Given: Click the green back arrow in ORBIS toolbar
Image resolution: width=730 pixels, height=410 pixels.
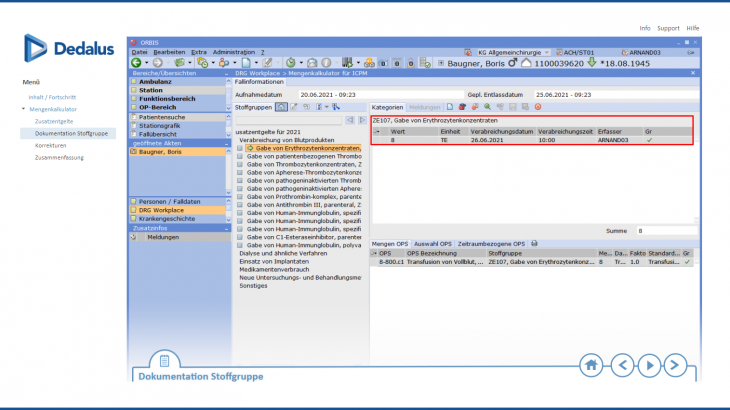Looking at the screenshot, I should click(x=136, y=62).
